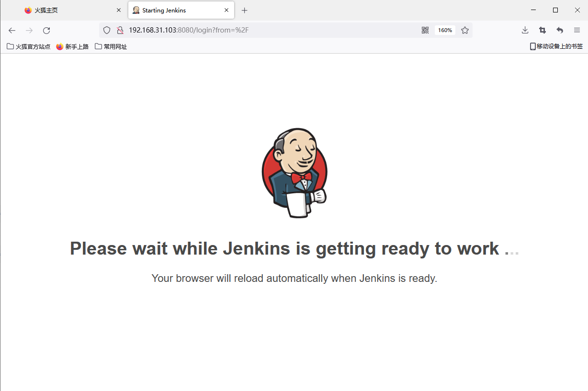Open the Firefox application menu
This screenshot has width=588, height=391.
click(x=577, y=30)
